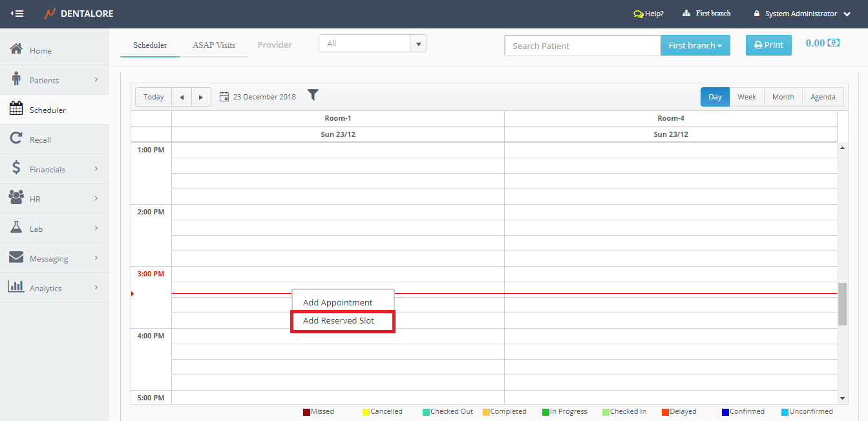Collapse sidebar using hamburger menu icon
This screenshot has height=421, width=868.
[17, 14]
